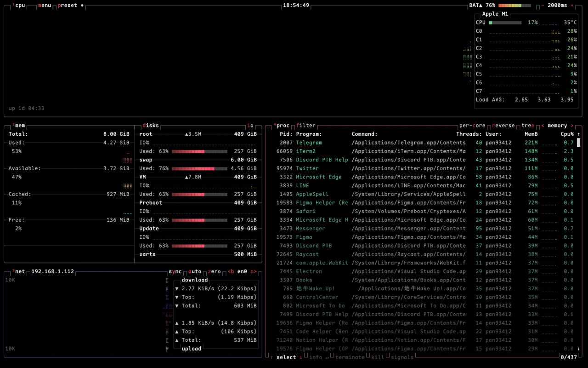Toggle the proc box title
Viewport: 588px width, 368px height.
[x=282, y=126]
